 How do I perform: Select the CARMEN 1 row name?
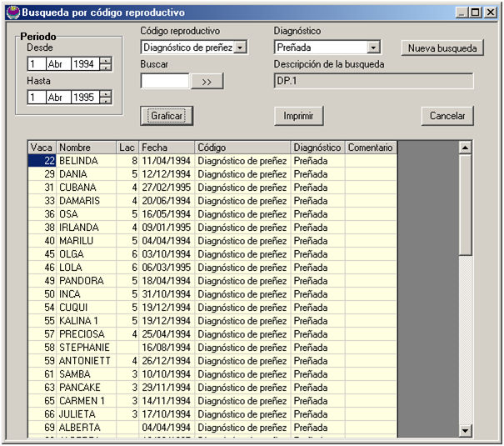86,401
